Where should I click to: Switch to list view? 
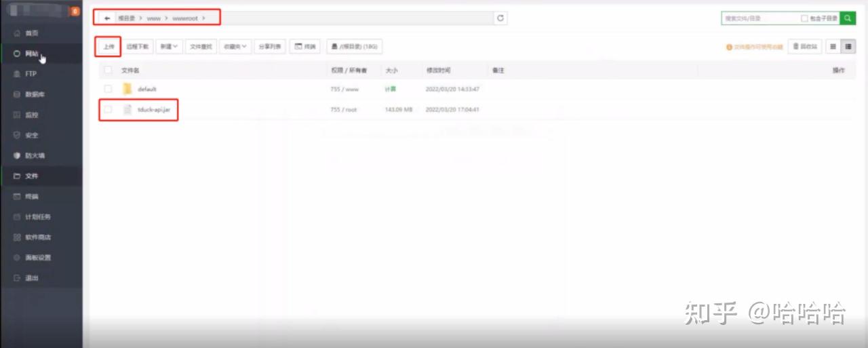coord(848,47)
